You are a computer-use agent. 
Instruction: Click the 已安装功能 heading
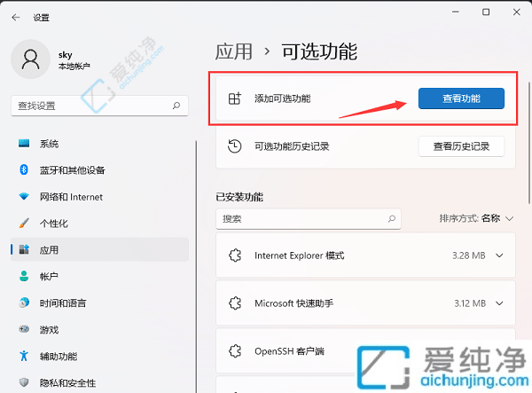coord(239,197)
